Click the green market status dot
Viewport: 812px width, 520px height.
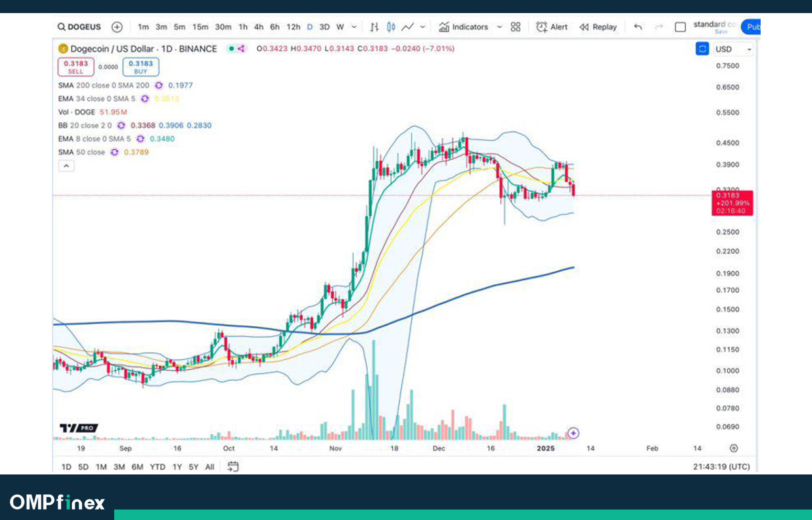(x=231, y=49)
